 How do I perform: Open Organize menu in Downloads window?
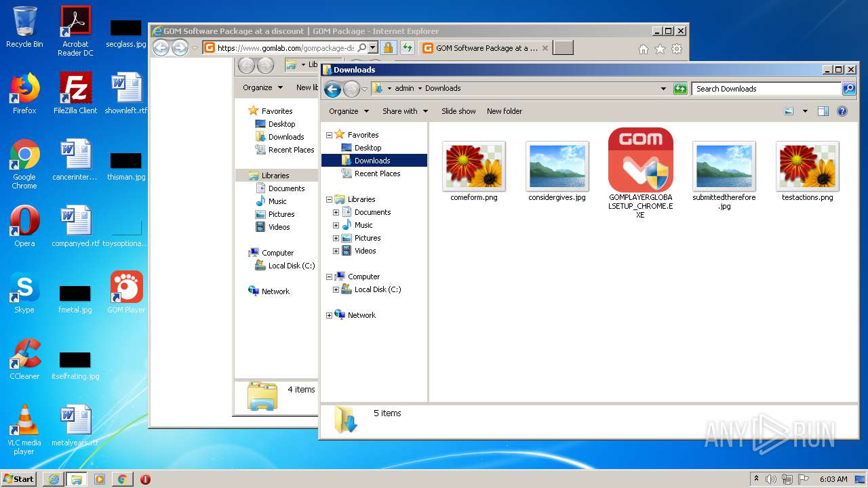(x=349, y=111)
